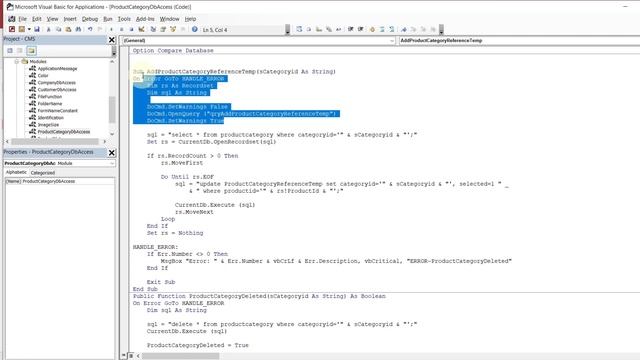Click the List Properties/Methods edit toolbar icon
The height and width of the screenshot is (360, 640).
click(299, 29)
